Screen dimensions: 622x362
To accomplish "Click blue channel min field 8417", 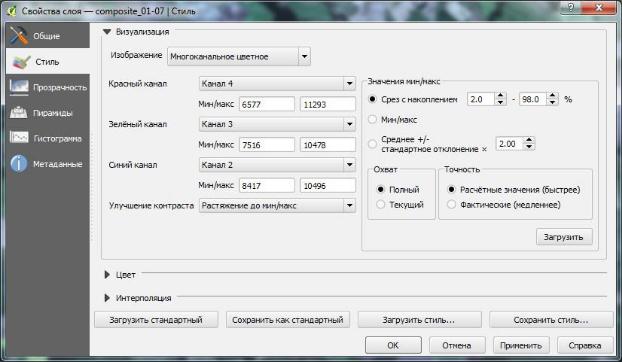I will click(267, 185).
